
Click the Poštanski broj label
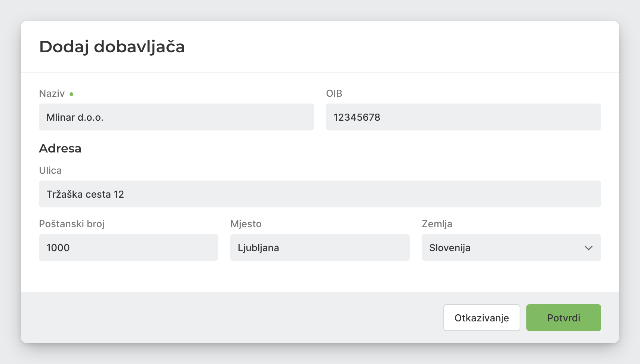[x=72, y=224]
